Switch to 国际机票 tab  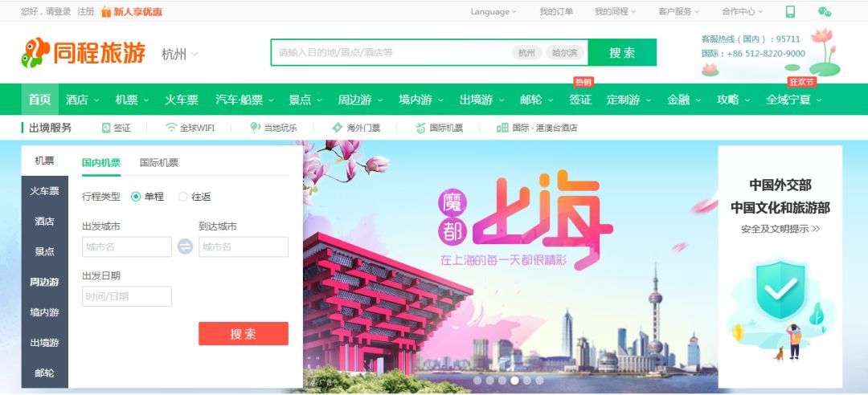click(159, 163)
